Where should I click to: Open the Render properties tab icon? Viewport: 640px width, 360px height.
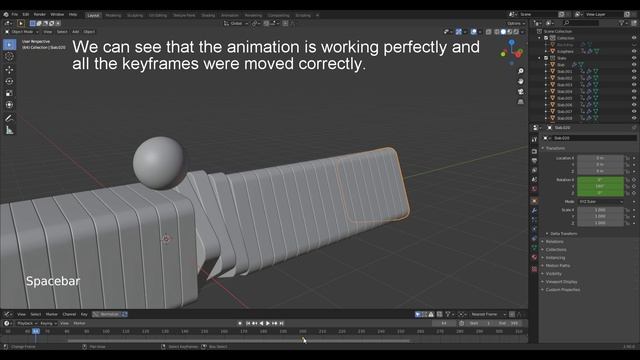[534, 151]
